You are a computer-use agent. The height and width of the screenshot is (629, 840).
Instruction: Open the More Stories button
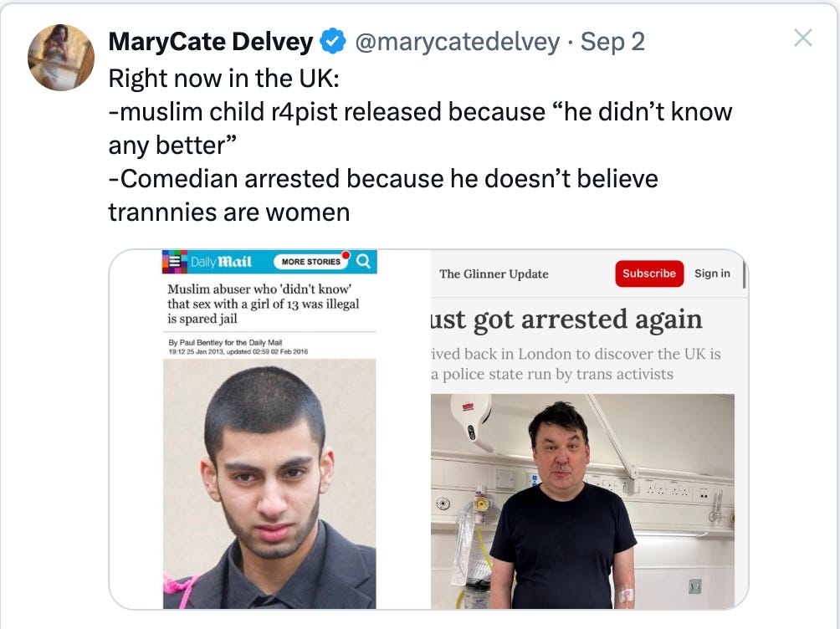310,262
